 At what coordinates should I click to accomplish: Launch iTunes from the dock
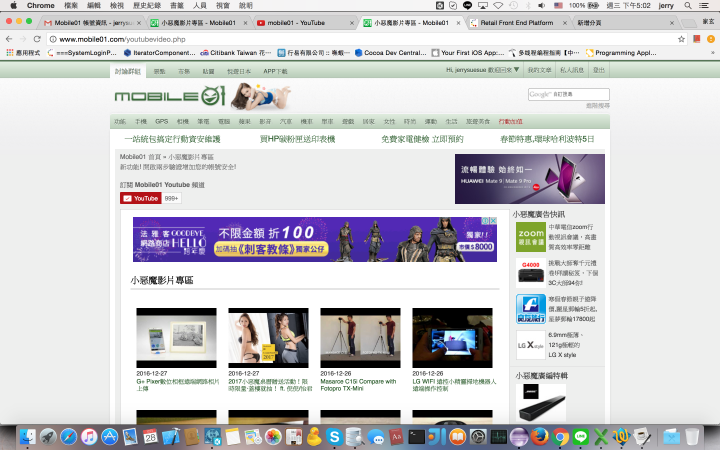coord(89,437)
